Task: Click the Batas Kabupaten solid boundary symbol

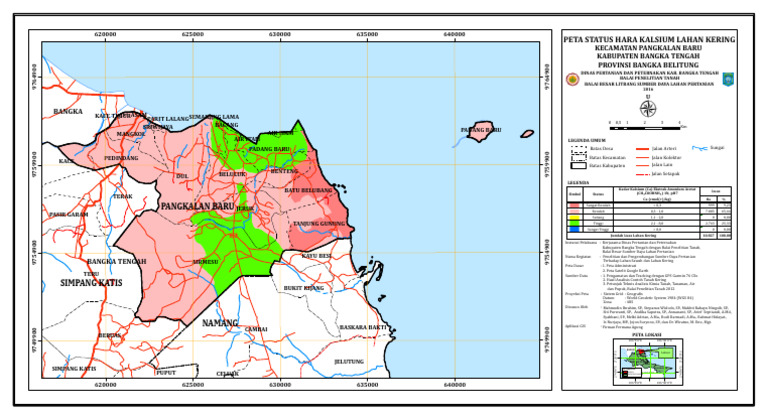Action: (x=578, y=166)
